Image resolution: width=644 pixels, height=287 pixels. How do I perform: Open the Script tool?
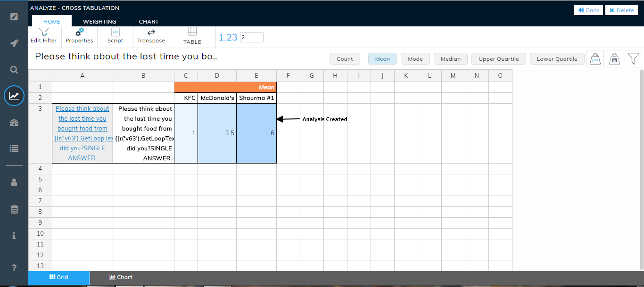[115, 36]
